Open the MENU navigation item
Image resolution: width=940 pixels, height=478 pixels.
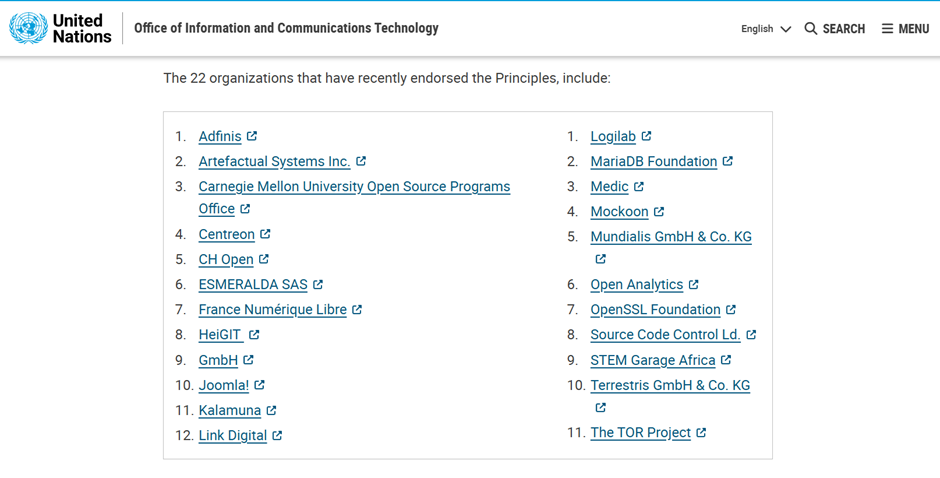click(x=905, y=29)
